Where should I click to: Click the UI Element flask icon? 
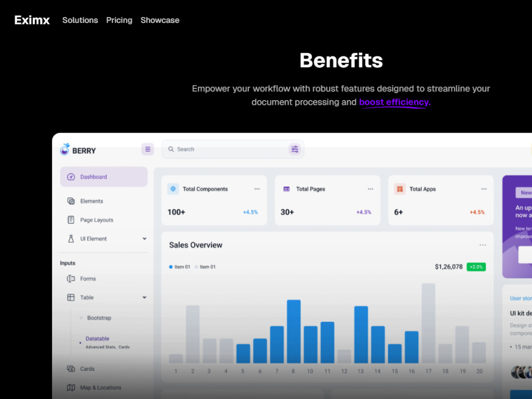71,238
